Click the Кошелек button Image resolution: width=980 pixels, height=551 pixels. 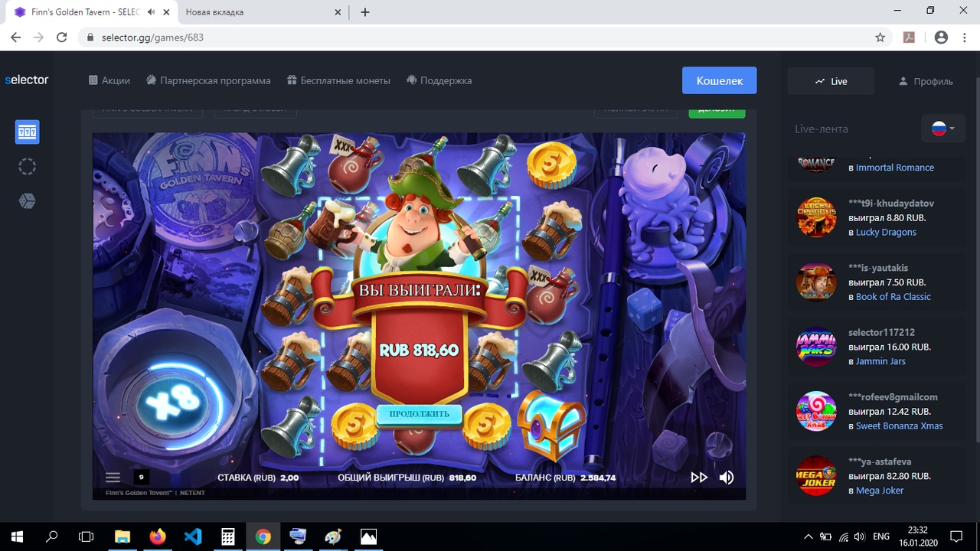point(719,80)
